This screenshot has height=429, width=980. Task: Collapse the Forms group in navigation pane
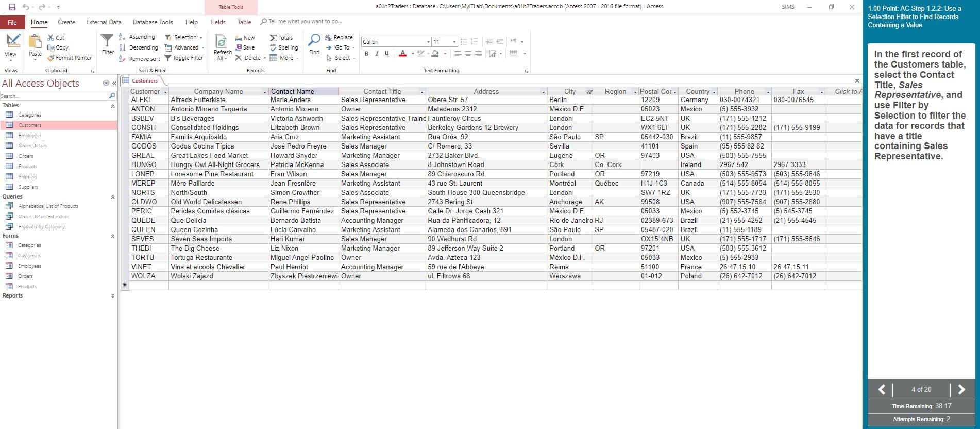tap(113, 236)
